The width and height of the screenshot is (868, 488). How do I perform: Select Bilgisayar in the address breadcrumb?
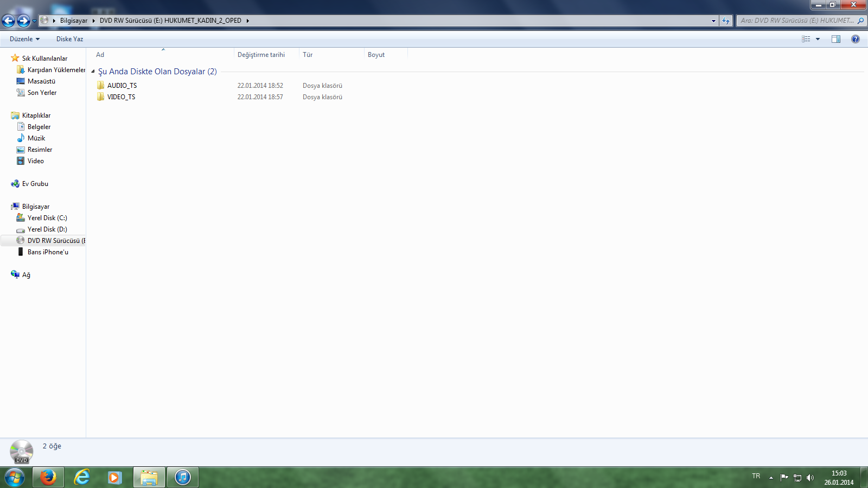coord(74,21)
